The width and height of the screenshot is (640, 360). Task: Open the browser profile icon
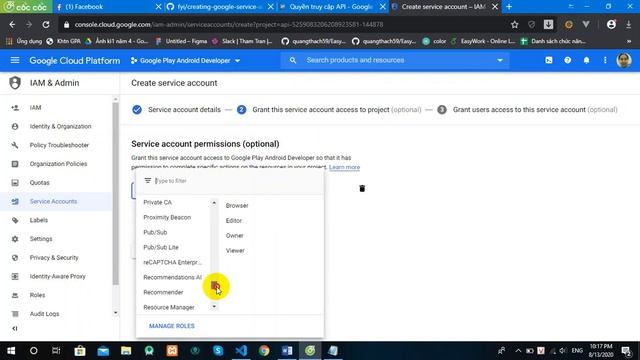(x=611, y=24)
